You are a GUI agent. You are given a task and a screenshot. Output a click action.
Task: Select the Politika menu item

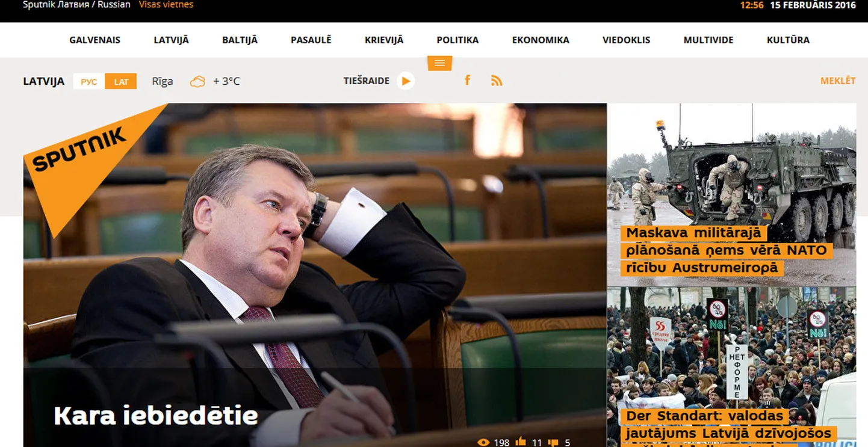tap(457, 40)
